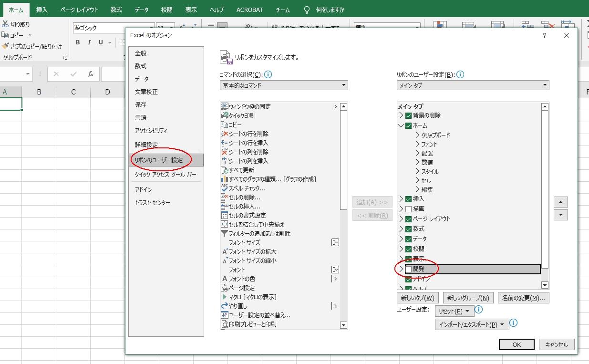Select セルを結合して中央揃え icon

pos(225,224)
